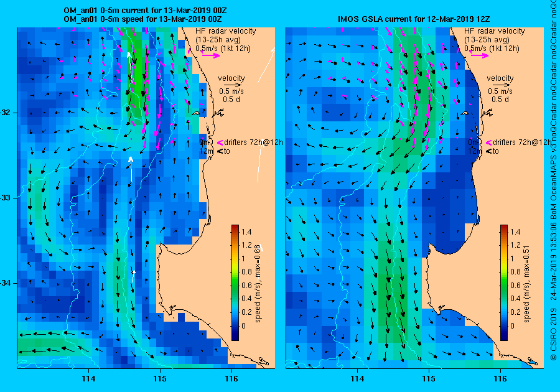The image size is (560, 392).
Task: Click '0.5 d' text in OM_an01 panel
Action: pyautogui.click(x=231, y=100)
